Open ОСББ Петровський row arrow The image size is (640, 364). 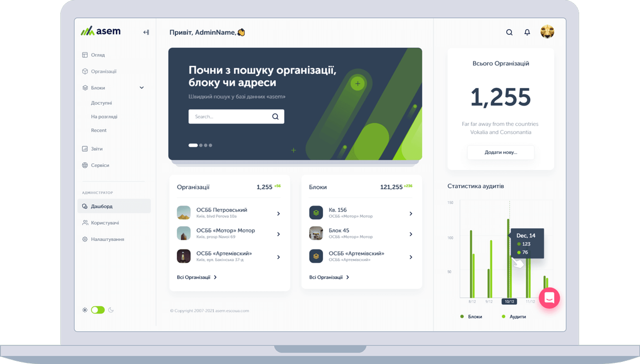point(278,213)
